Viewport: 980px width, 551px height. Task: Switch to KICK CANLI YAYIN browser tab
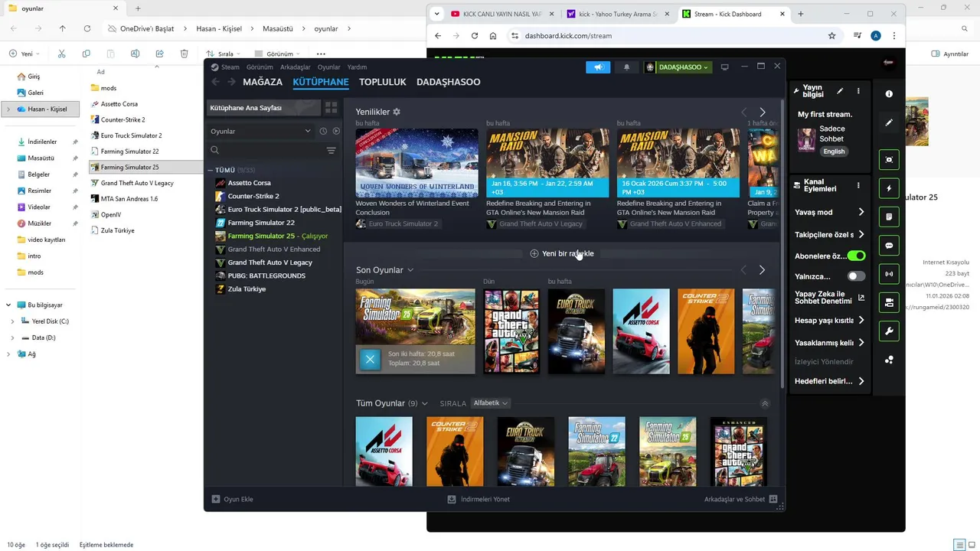tap(502, 14)
